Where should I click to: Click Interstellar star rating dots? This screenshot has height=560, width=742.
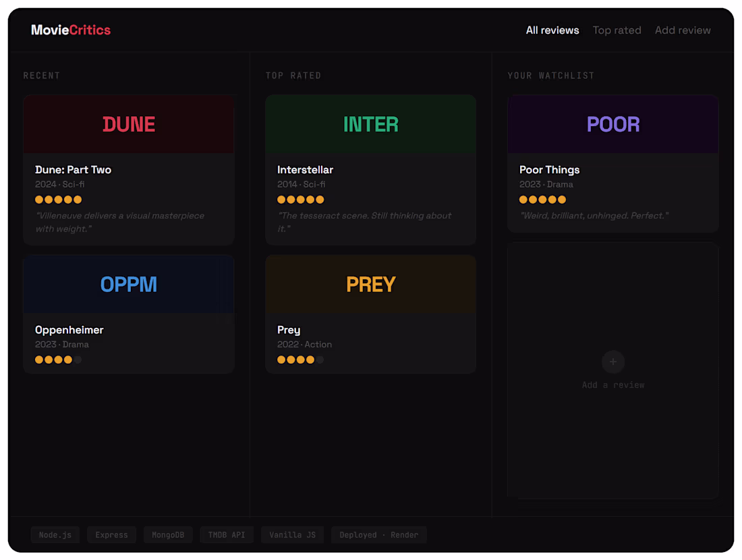click(300, 199)
